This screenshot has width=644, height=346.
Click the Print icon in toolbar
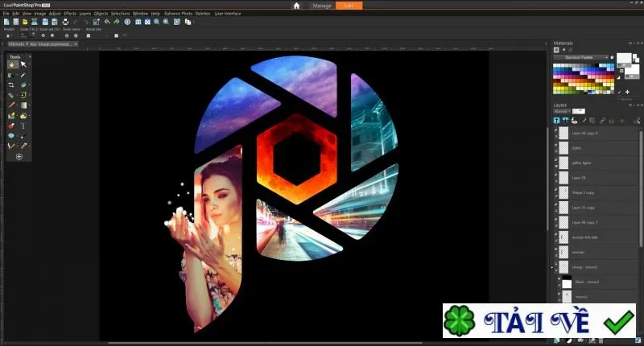click(x=65, y=22)
